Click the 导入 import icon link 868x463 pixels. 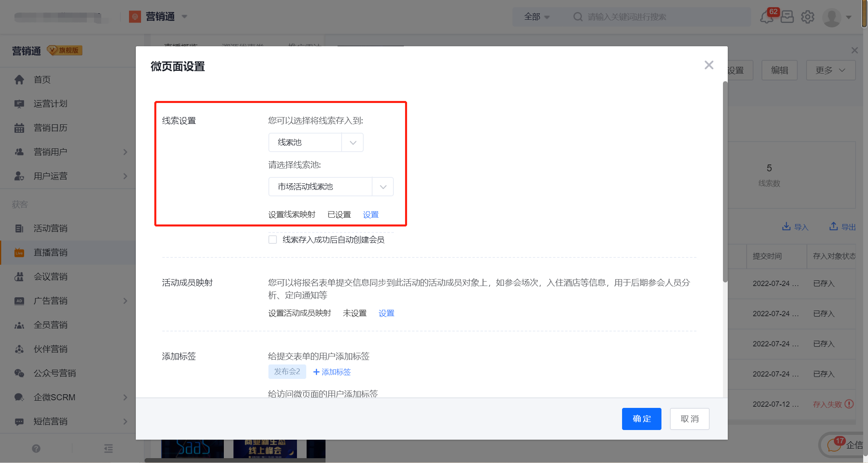pos(795,227)
